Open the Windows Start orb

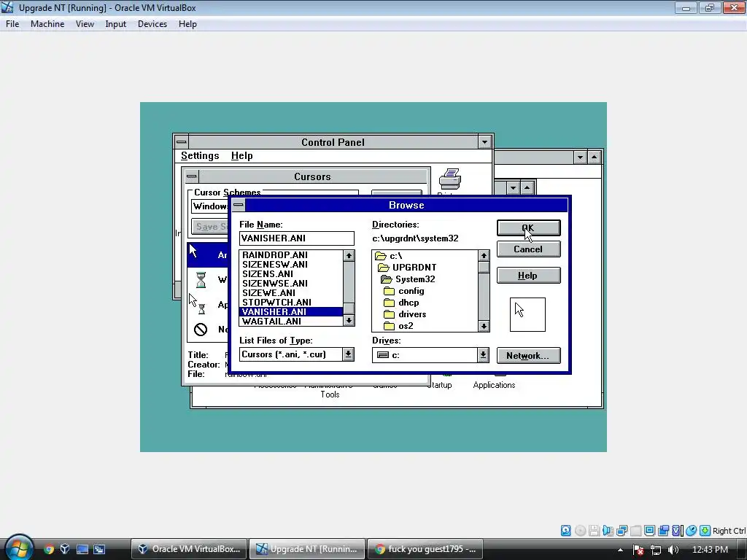coord(19,548)
